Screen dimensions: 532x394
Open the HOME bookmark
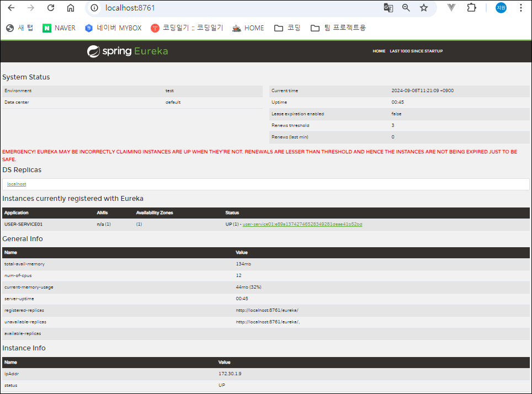(248, 28)
